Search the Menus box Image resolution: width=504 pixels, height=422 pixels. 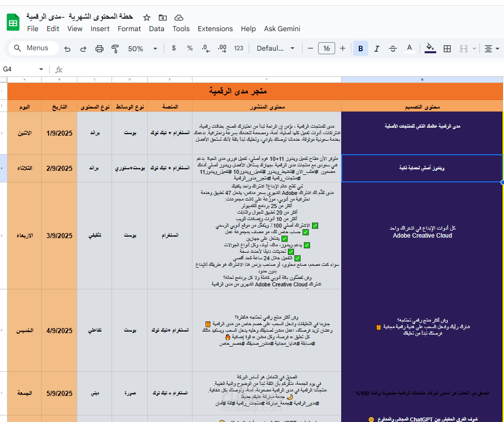(x=34, y=48)
